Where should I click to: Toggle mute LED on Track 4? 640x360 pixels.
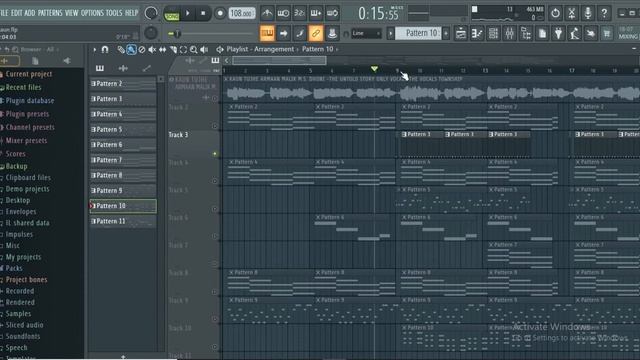coord(215,181)
